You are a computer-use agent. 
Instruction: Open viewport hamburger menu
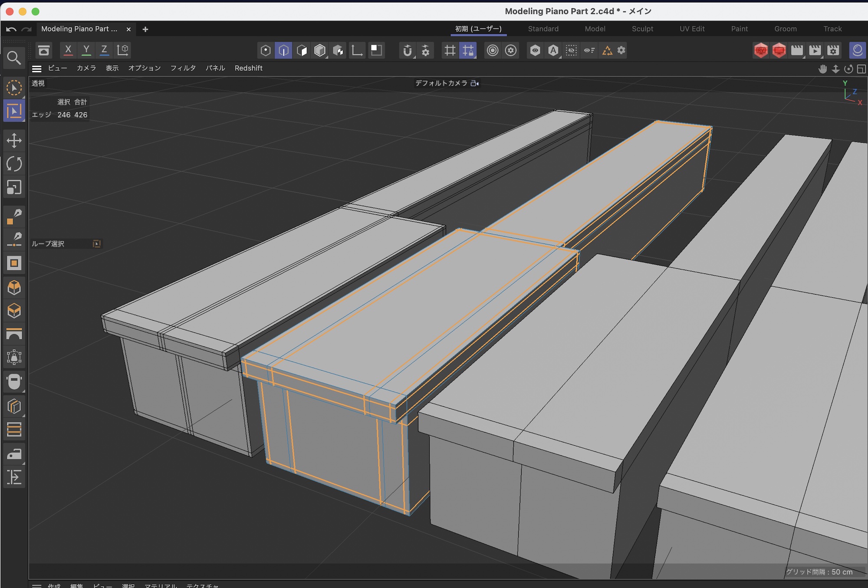37,69
